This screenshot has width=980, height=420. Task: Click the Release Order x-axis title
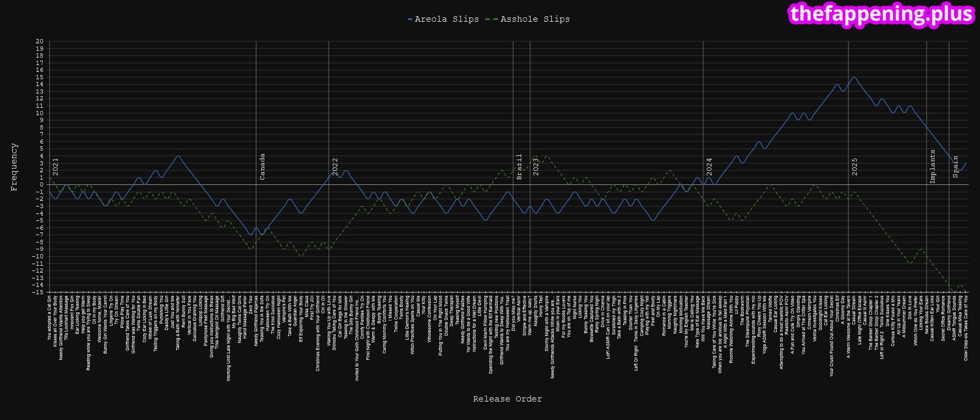pos(507,399)
